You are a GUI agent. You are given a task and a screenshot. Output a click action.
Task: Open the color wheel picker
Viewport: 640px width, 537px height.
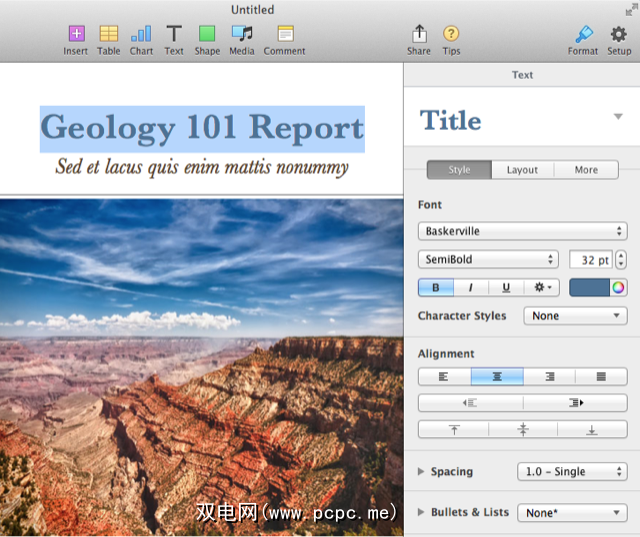[619, 288]
